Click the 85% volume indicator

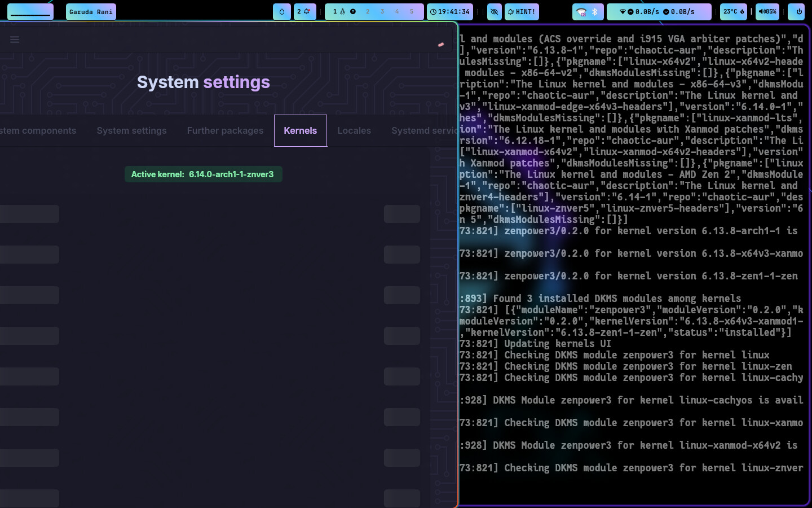click(x=767, y=11)
